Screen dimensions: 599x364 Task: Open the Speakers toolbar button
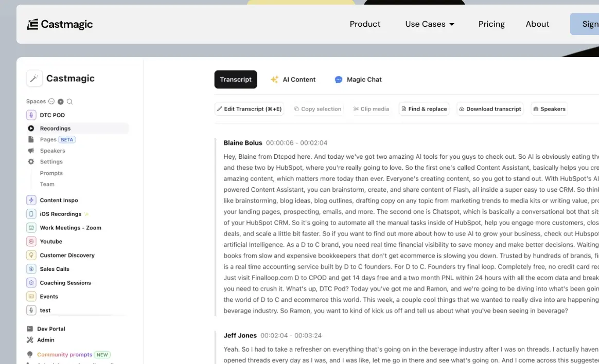(x=549, y=109)
